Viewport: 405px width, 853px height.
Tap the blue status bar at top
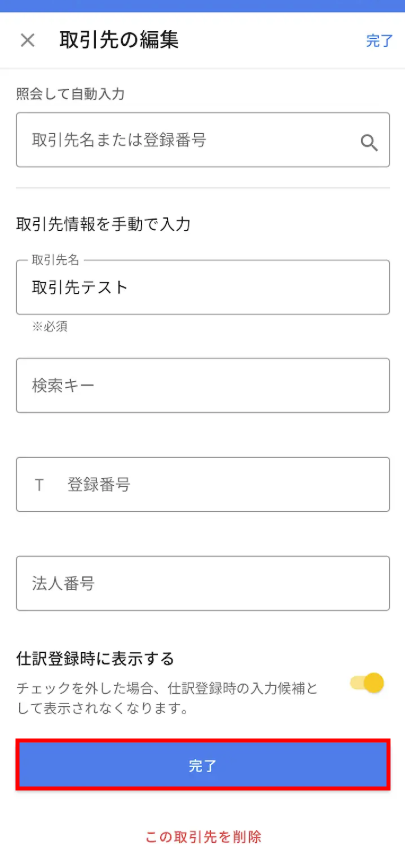tap(202, 5)
